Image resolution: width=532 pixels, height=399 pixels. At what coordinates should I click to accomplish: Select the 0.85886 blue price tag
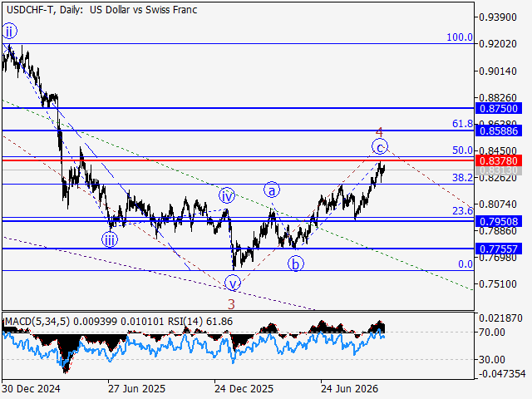point(499,131)
